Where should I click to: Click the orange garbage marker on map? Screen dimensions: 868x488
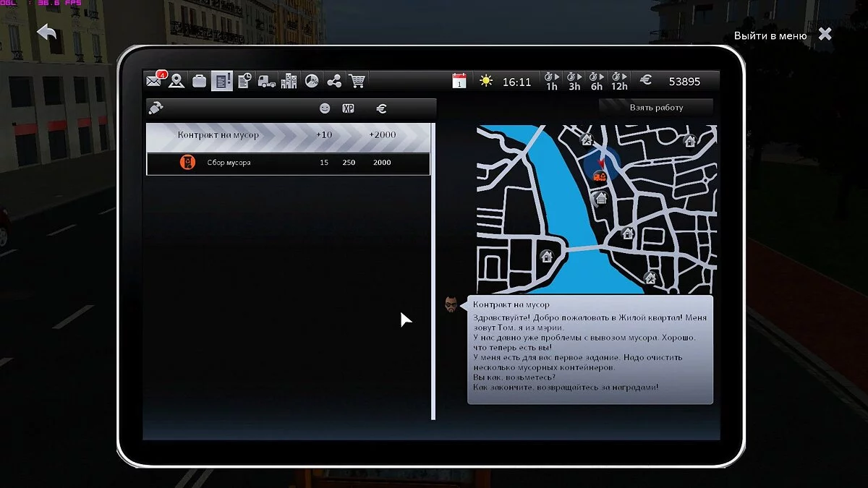click(599, 175)
